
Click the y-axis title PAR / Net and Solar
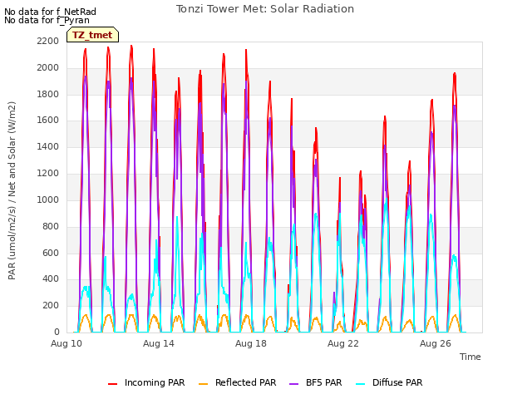[12, 190]
